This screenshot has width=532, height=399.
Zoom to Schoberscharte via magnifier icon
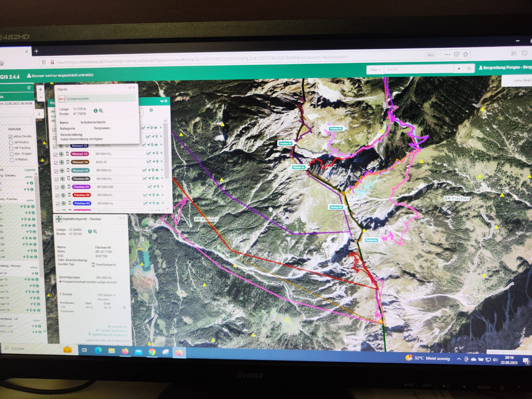point(101,111)
